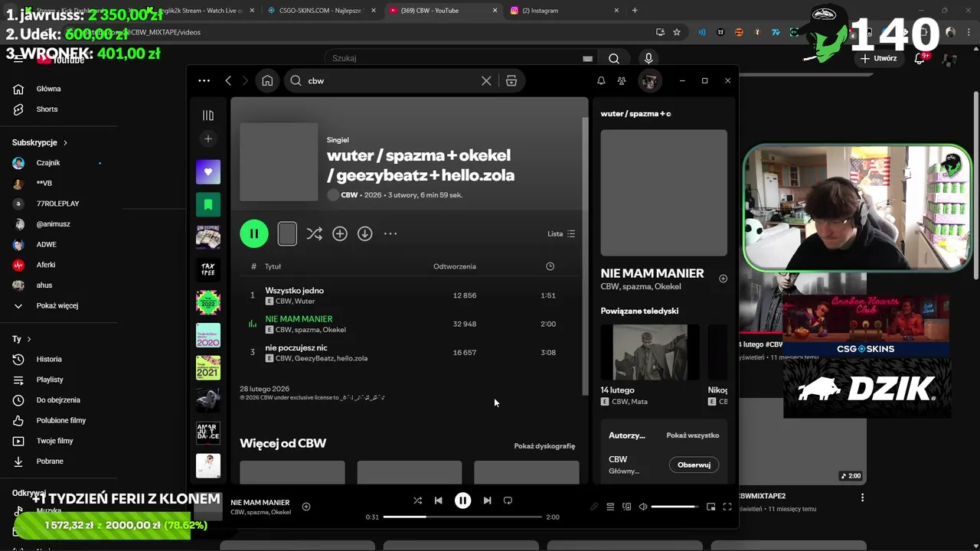Screen dimensions: 980x551
Task: Open Spotify notifications bell
Action: pos(601,80)
